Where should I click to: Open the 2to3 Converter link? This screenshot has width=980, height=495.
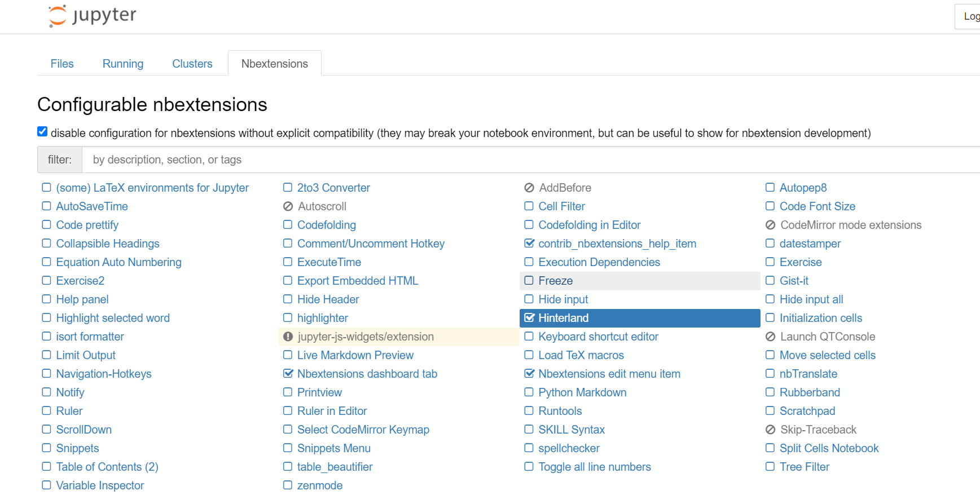pos(333,188)
